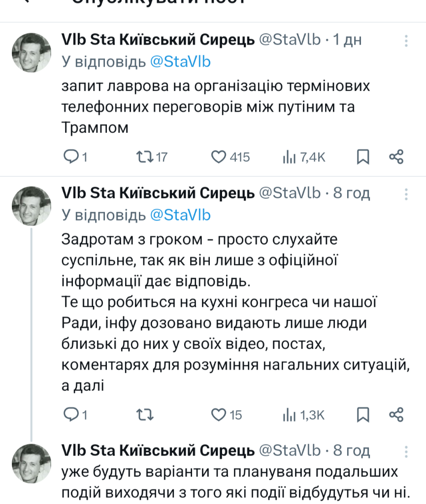Image resolution: width=426 pixels, height=504 pixels.
Task: Repost the 'Задротам з гроком' tweet
Action: (x=144, y=415)
